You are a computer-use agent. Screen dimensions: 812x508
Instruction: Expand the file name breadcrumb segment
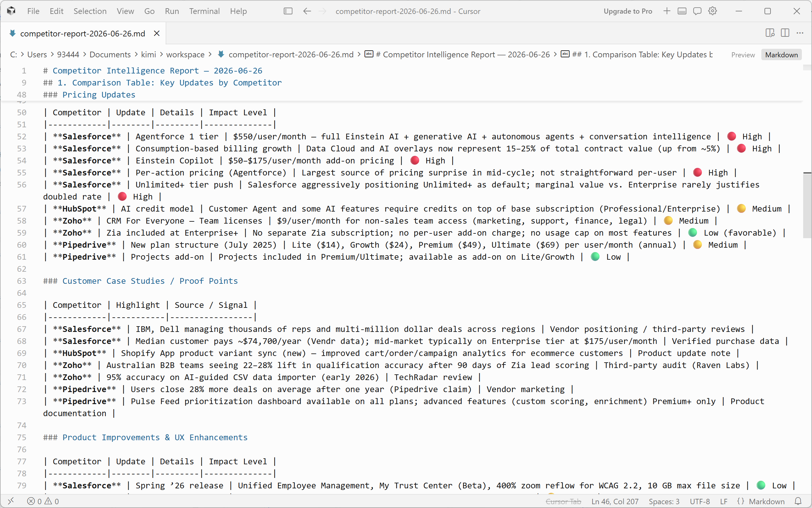[291, 54]
